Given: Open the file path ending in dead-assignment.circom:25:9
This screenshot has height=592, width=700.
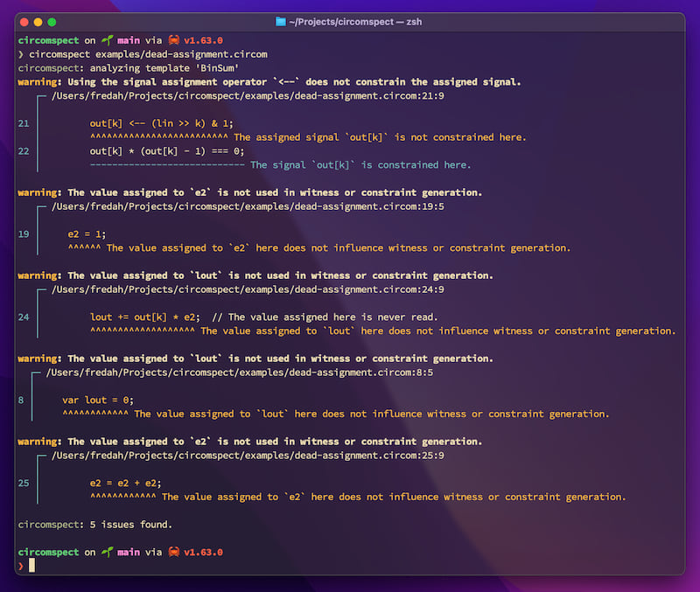Looking at the screenshot, I should (x=248, y=456).
